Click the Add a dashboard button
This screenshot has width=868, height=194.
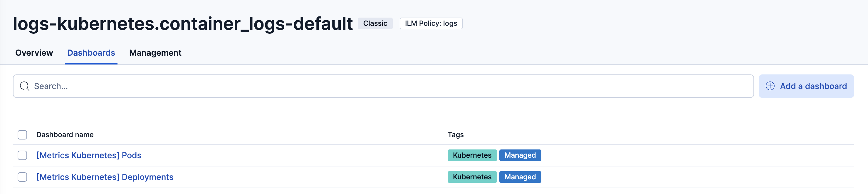(806, 86)
